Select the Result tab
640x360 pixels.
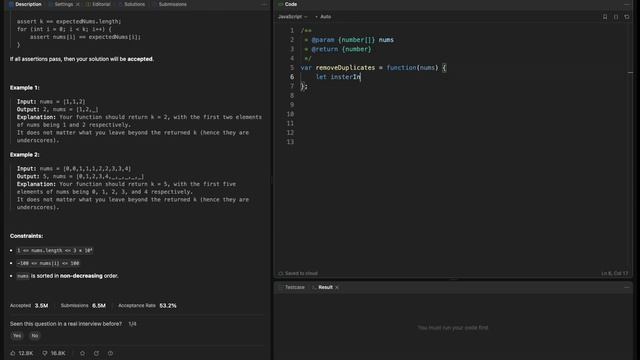322,287
